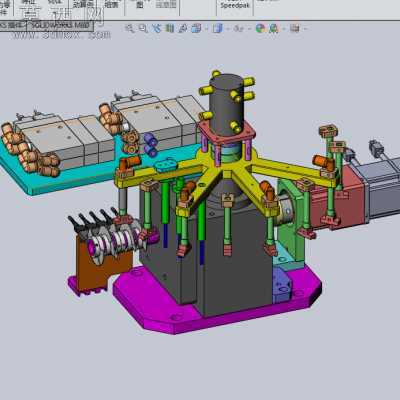400x400 pixels.
Task: Expand the Display Style dropdown arrow
Action: (227, 29)
